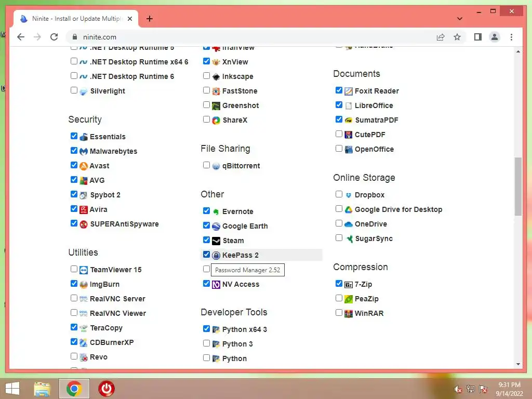Toggle the Chrome side panel
The width and height of the screenshot is (532, 399).
[478, 37]
